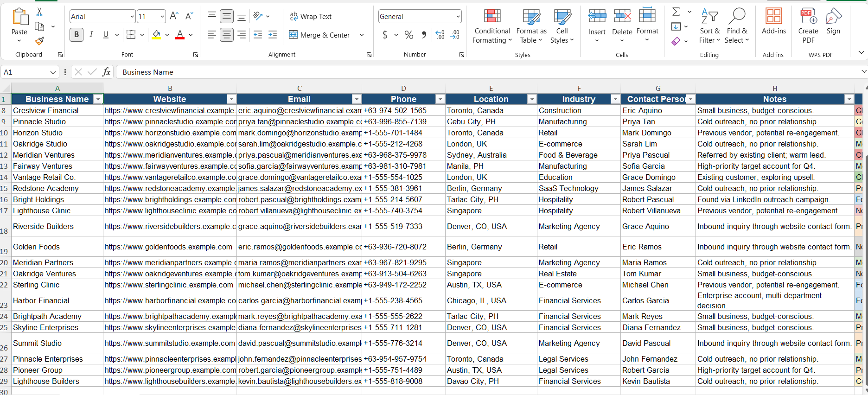The image size is (868, 395).
Task: Click the Add-ins button
Action: click(774, 22)
